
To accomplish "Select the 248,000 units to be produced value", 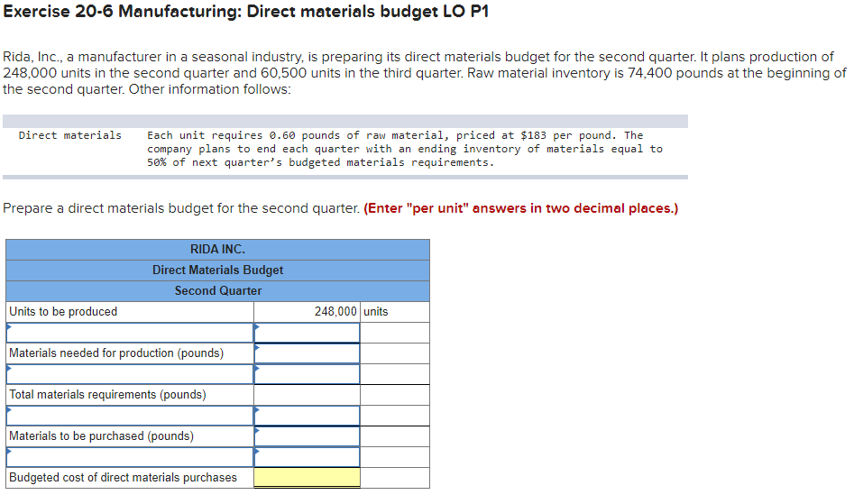I will point(335,311).
